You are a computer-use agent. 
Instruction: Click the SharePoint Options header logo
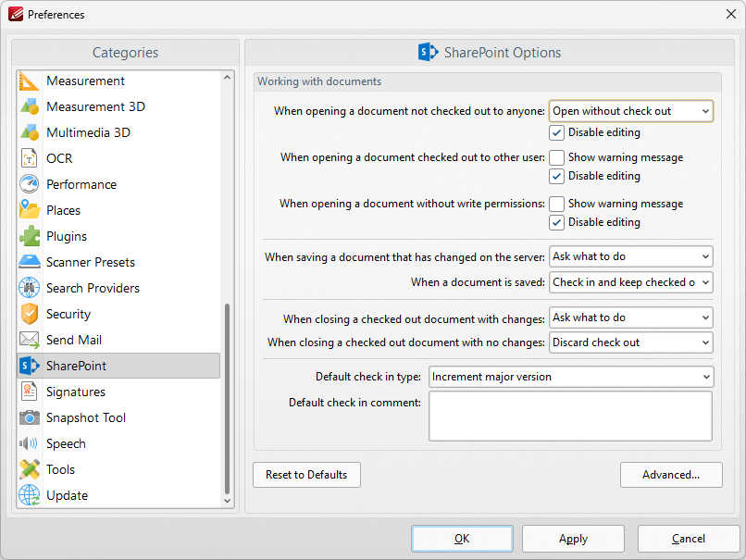click(x=429, y=53)
